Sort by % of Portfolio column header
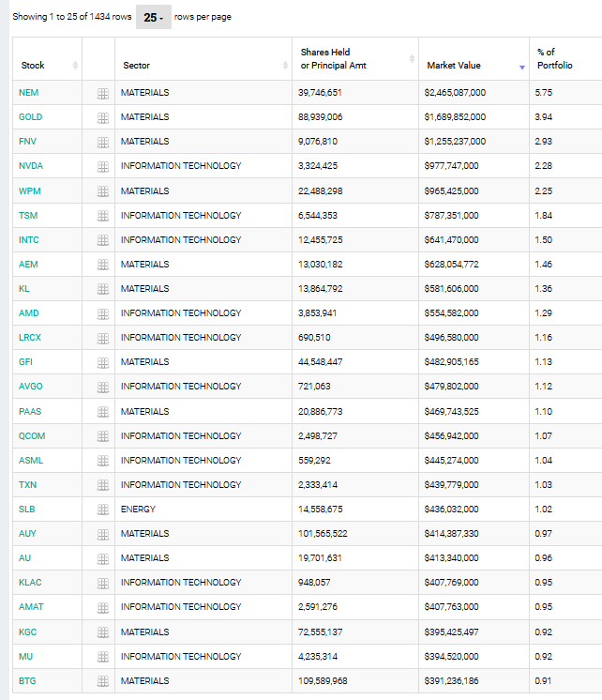Screen dimensions: 602x700 [x=565, y=58]
